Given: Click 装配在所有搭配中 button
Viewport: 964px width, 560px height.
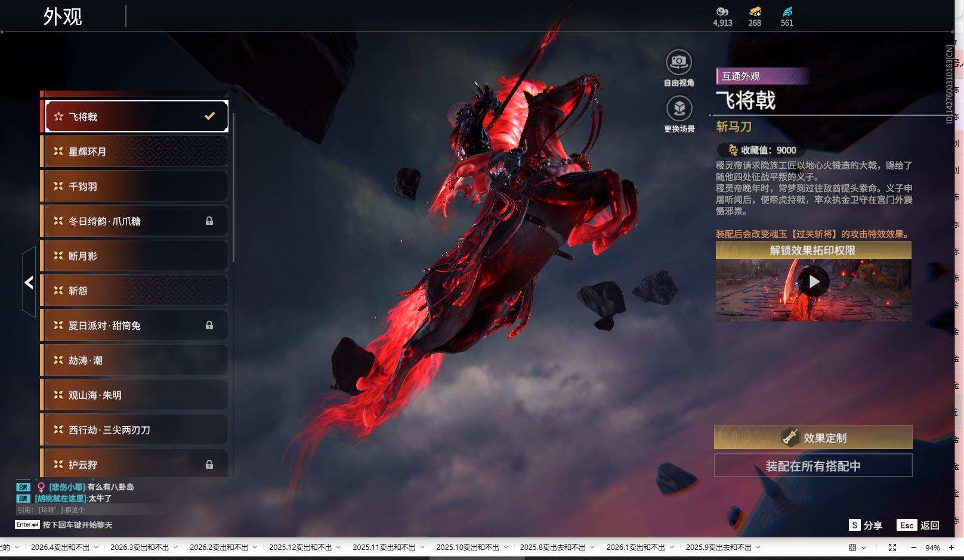Looking at the screenshot, I should click(813, 466).
